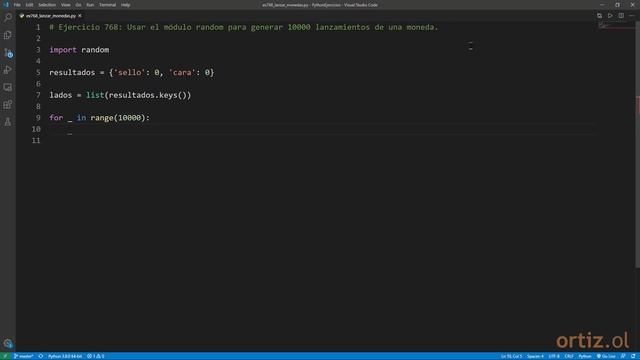Image resolution: width=640 pixels, height=360 pixels.
Task: Click the Split Editor icon
Action: pos(621,16)
